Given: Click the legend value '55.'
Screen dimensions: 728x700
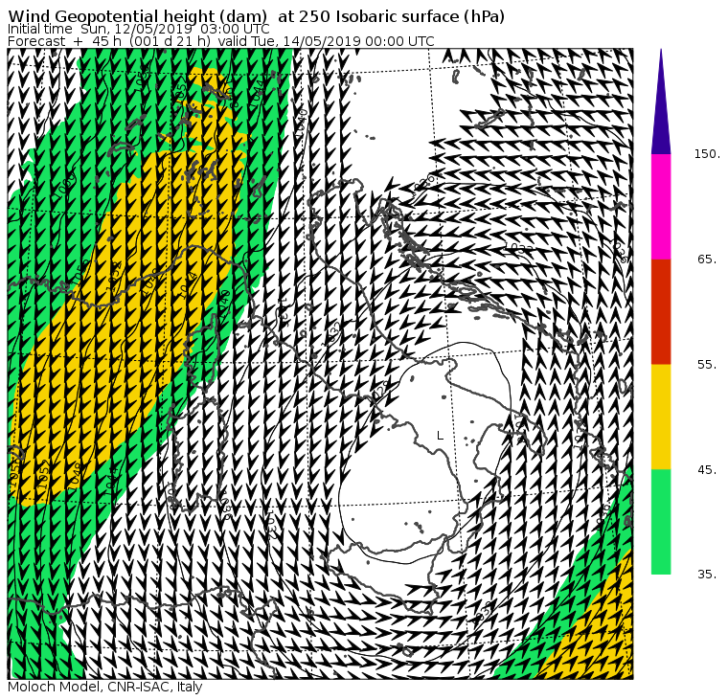Looking at the screenshot, I should [707, 365].
